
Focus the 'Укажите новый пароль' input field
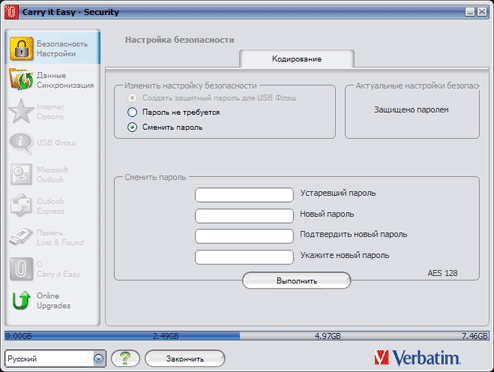click(x=244, y=257)
